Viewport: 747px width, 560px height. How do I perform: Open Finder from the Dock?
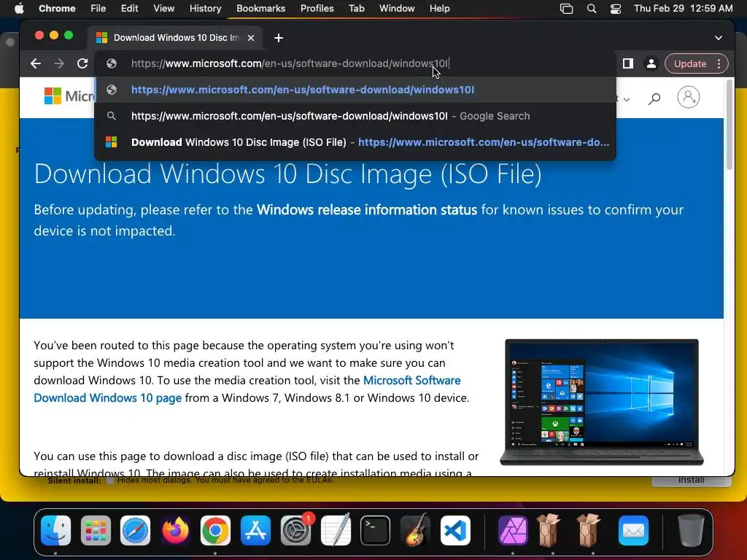[55, 530]
